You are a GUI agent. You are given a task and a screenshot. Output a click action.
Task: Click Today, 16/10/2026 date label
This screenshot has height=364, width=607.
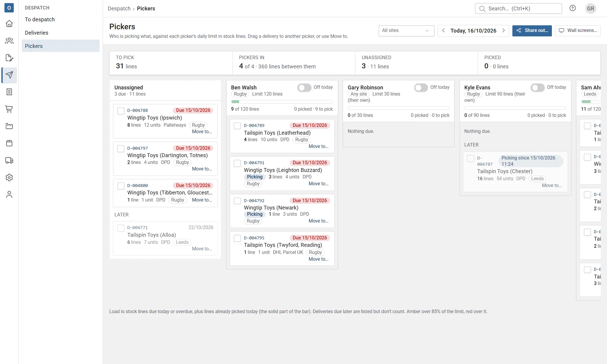coord(473,31)
